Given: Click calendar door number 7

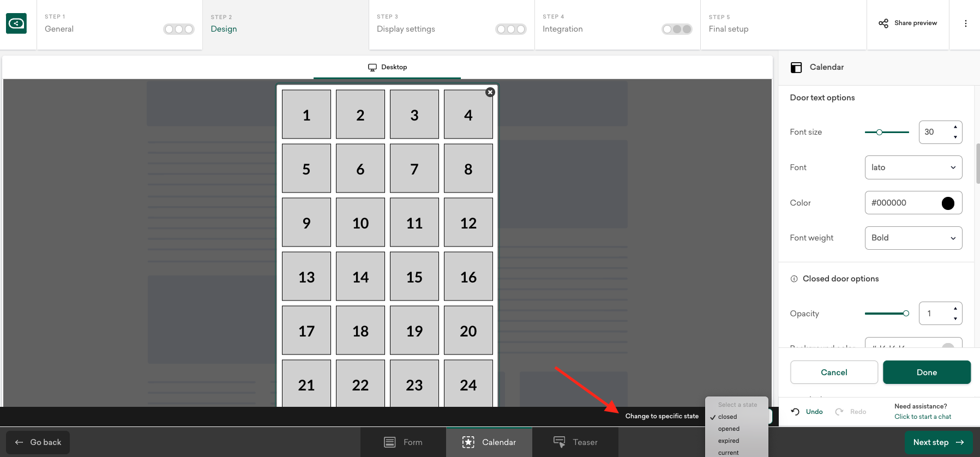Looking at the screenshot, I should point(414,169).
